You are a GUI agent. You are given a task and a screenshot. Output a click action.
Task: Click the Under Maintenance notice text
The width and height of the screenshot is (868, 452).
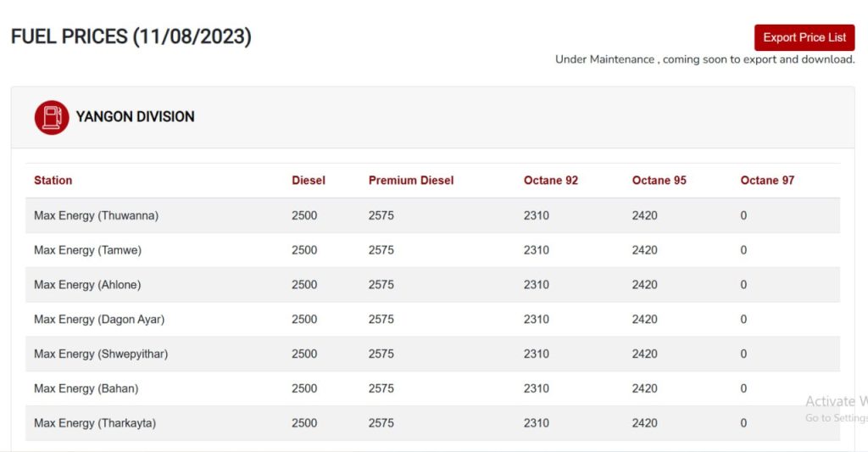coord(704,59)
